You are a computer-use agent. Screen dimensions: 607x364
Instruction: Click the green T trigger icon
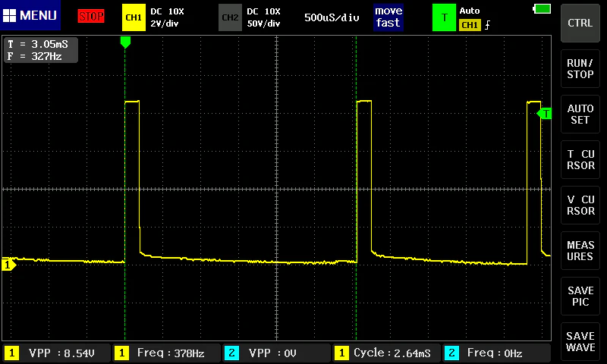click(x=444, y=17)
